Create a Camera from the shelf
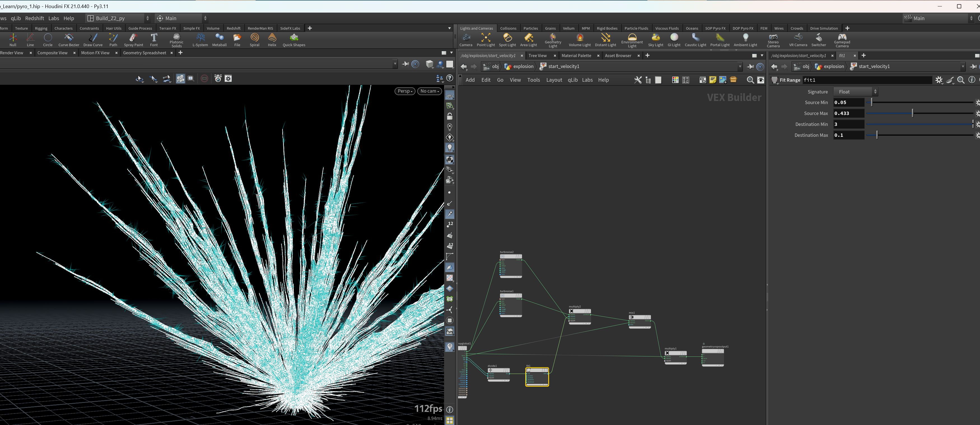Viewport: 980px width, 425px height. 466,39
